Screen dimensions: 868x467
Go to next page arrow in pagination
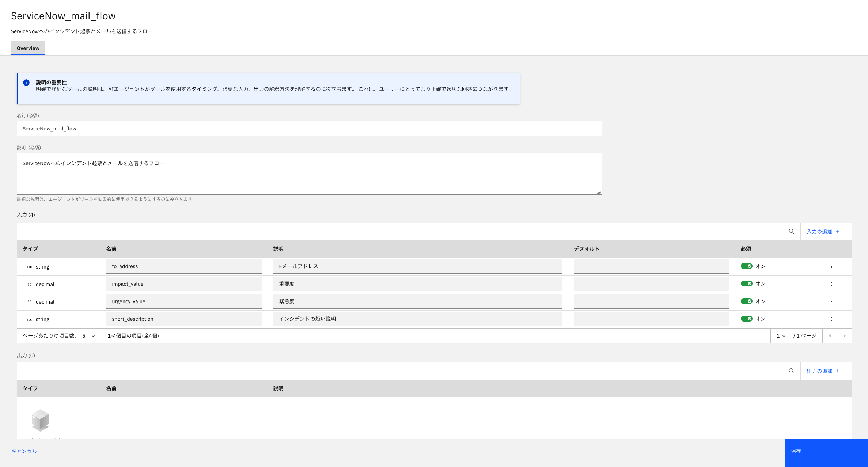pyautogui.click(x=844, y=336)
